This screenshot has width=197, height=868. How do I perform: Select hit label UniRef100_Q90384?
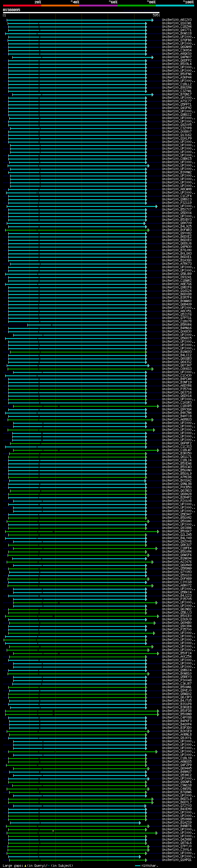pyautogui.click(x=177, y=626)
